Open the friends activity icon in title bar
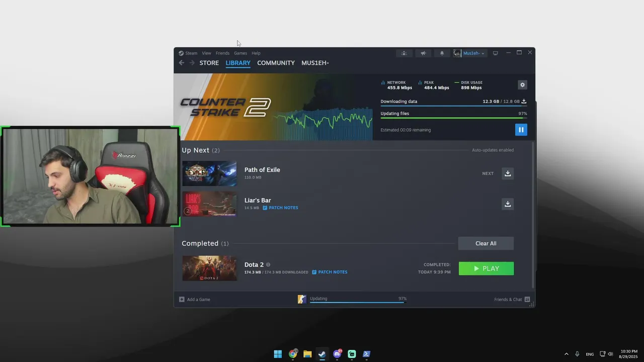Screen dimensions: 644x362 click(x=404, y=53)
